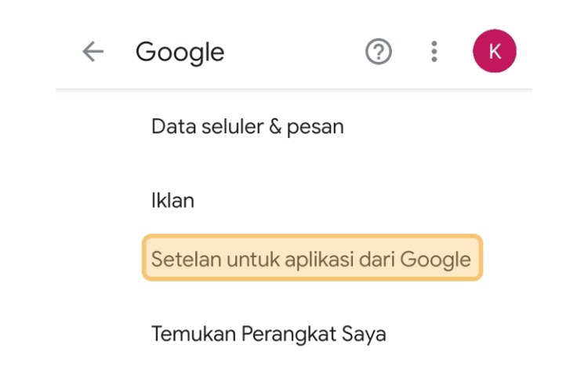Tap the letter K inside the avatar
588x392 pixels.
click(x=495, y=52)
